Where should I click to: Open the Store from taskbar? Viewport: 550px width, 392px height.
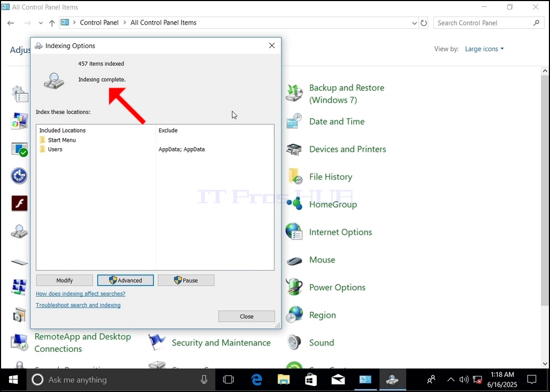click(311, 380)
